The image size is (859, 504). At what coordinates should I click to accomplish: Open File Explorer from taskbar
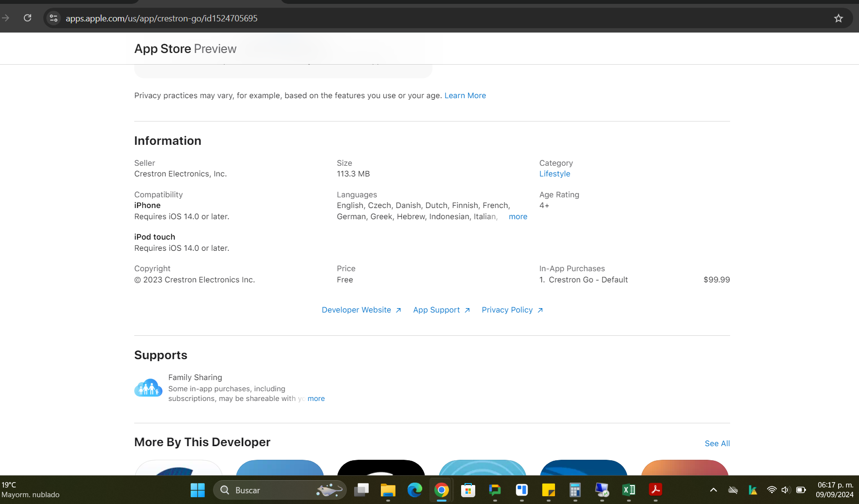pos(388,490)
